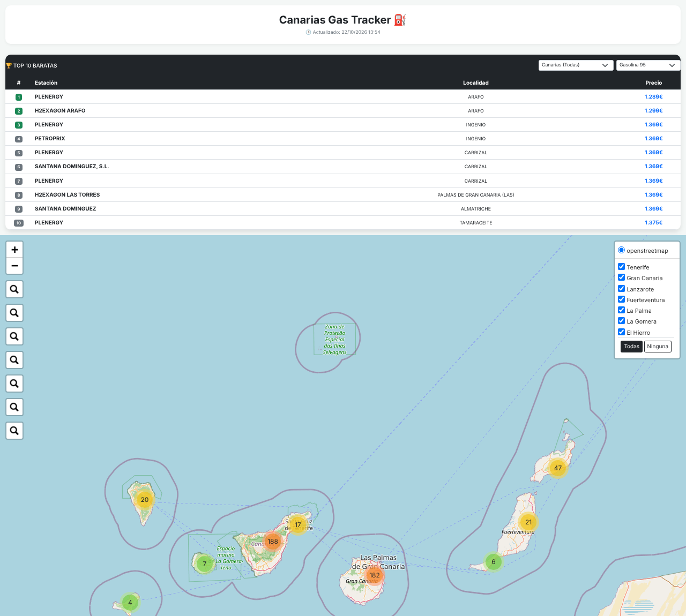The height and width of the screenshot is (616, 686).
Task: Uncheck the La Palma layer
Action: [622, 310]
